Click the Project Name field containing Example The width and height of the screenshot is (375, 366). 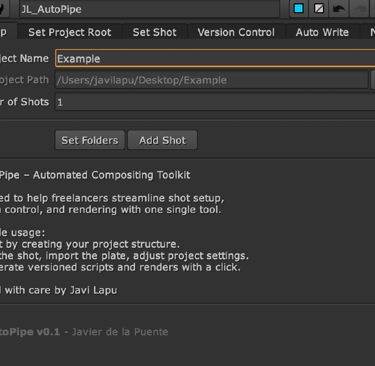215,59
